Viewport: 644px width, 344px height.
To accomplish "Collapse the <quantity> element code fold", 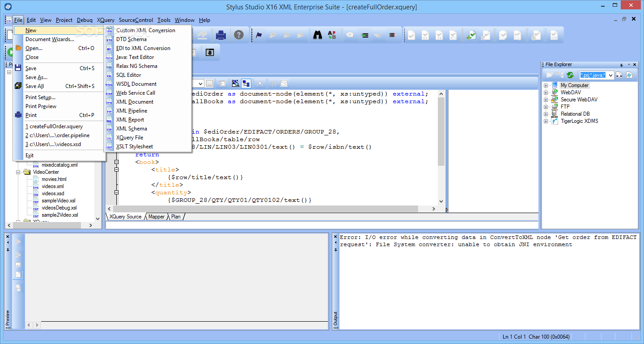I will [116, 192].
